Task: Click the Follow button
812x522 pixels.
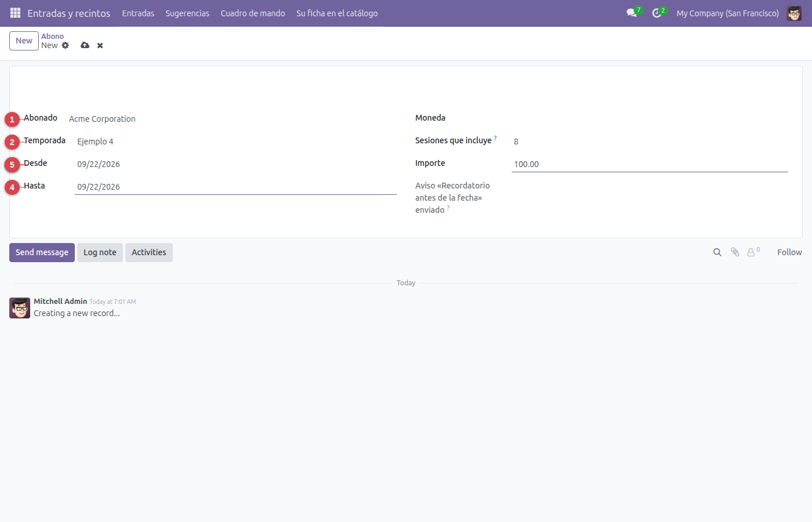Action: click(x=789, y=252)
